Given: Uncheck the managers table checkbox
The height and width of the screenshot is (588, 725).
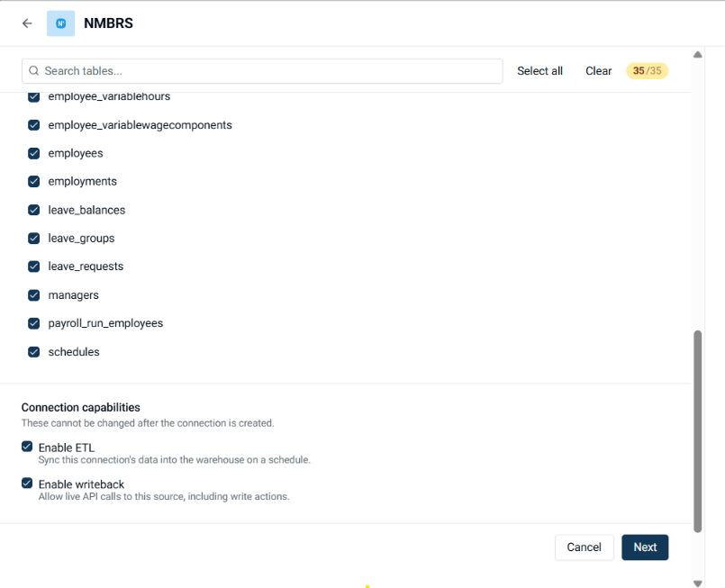Looking at the screenshot, I should 33,295.
